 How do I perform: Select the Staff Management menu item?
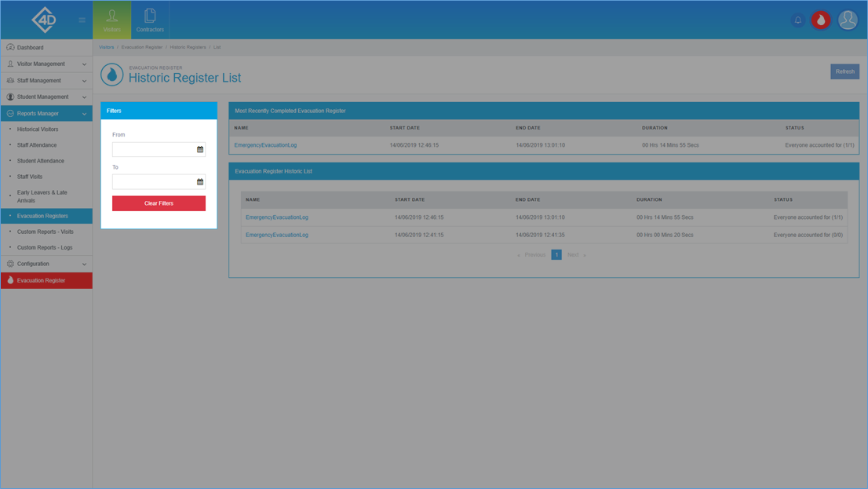(x=46, y=81)
